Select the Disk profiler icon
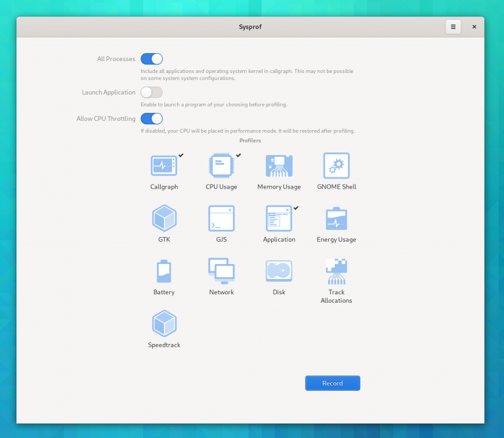 [x=279, y=271]
